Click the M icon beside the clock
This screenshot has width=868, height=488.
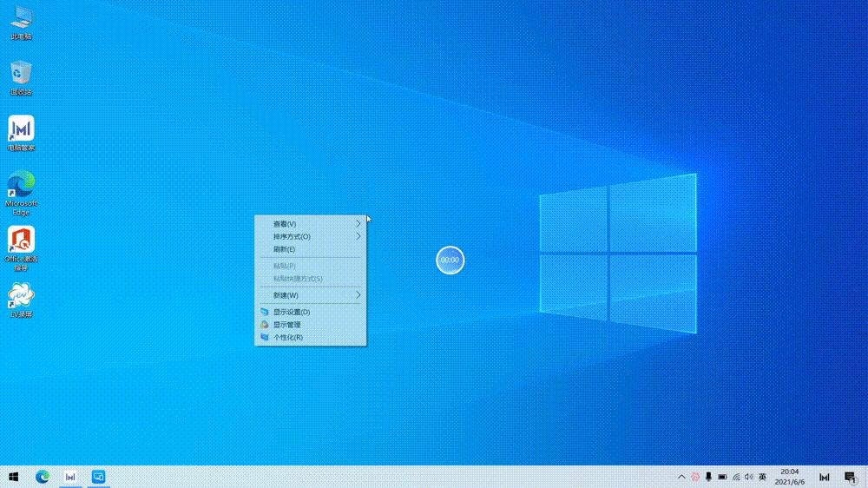825,477
